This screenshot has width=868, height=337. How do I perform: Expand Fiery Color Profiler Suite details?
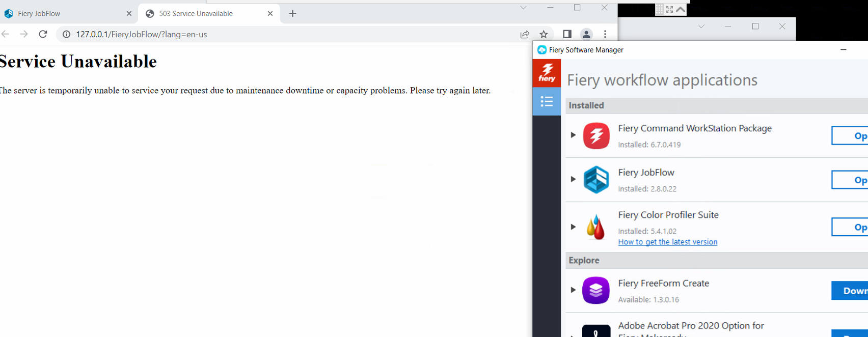(573, 227)
